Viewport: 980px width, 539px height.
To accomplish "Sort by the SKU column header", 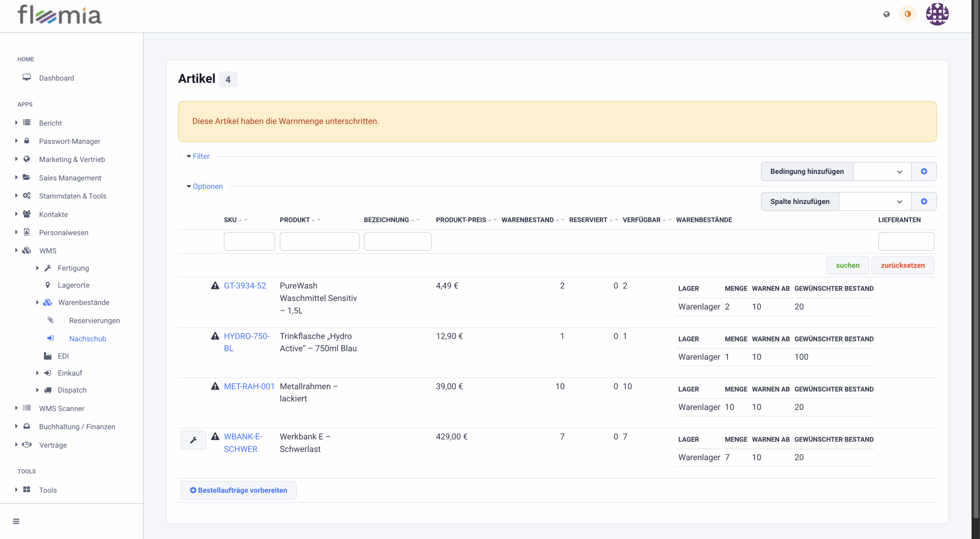I will (x=230, y=220).
